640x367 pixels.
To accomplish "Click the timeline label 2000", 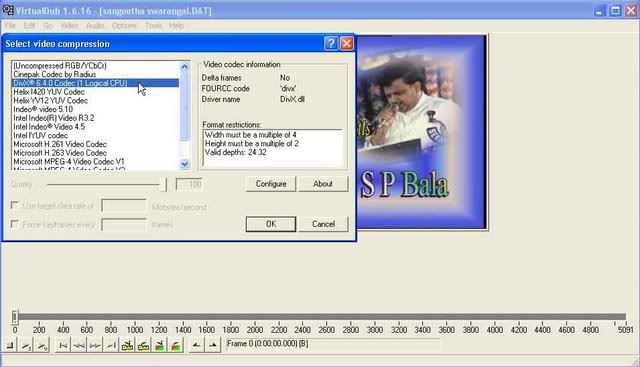I will 254,329.
